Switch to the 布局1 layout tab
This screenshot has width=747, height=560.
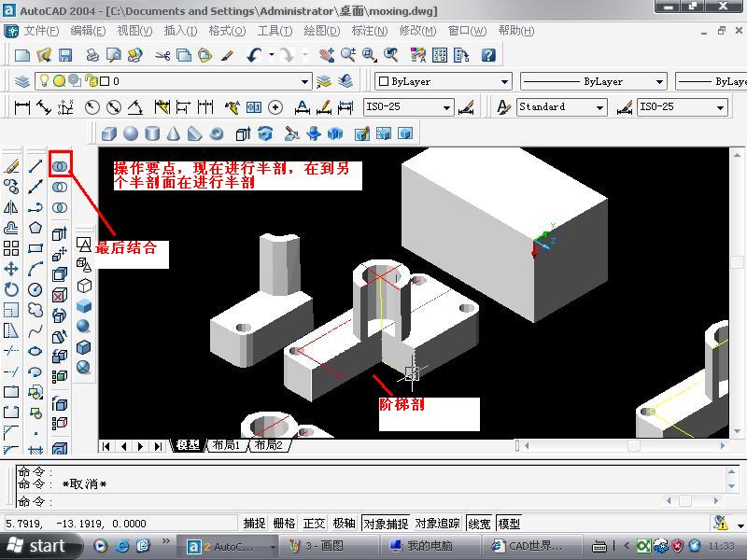226,446
